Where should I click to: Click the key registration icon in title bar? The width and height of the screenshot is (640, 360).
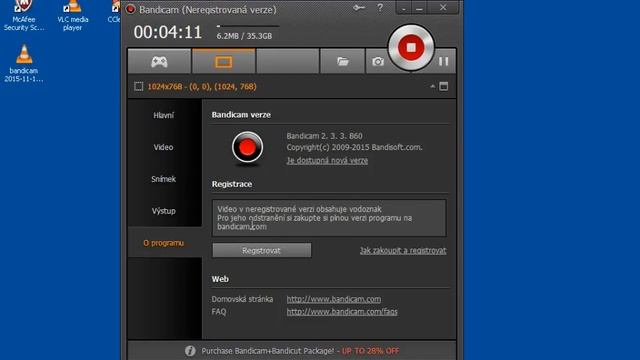359,8
